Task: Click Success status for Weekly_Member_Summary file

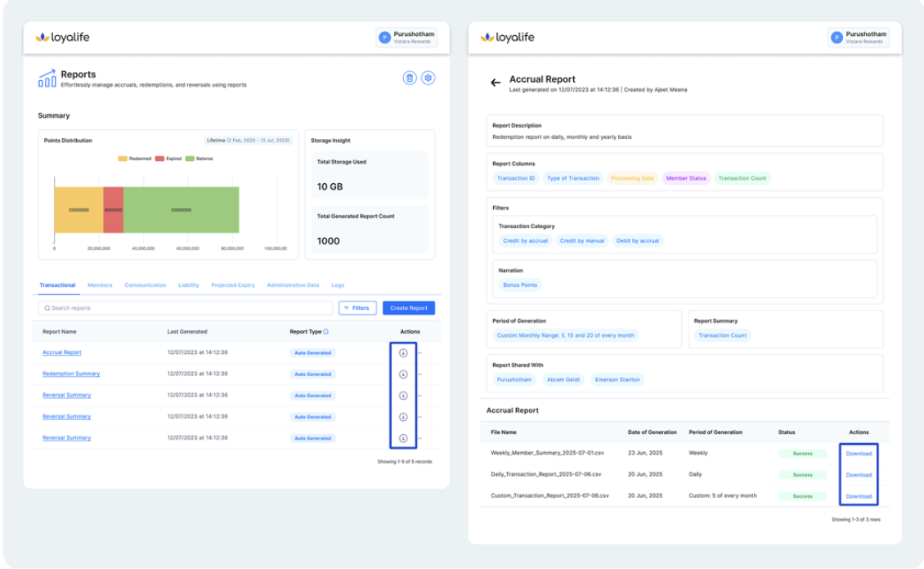Action: tap(803, 454)
